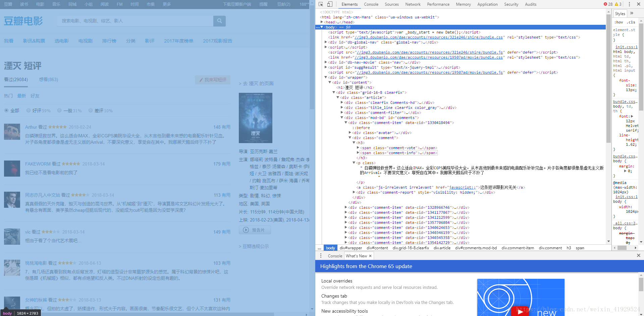Click 148 有用 on Arthur's comment

tap(222, 127)
